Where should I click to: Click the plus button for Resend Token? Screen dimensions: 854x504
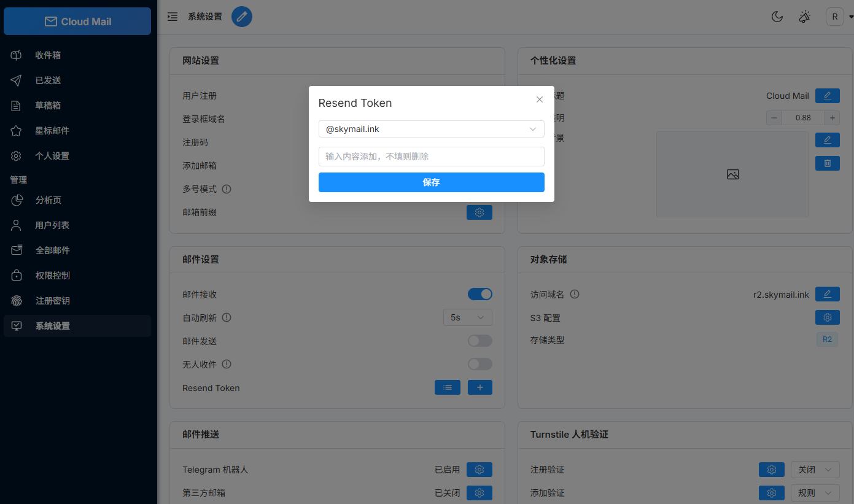click(479, 387)
